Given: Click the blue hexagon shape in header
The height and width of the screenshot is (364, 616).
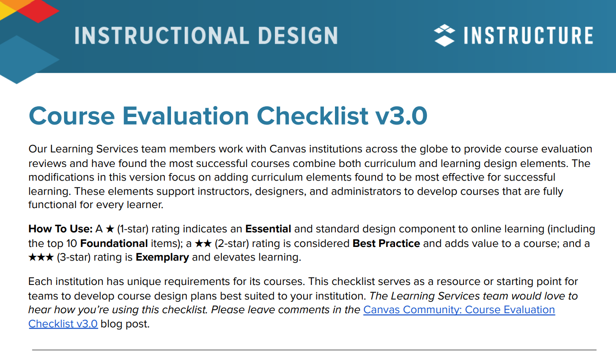Looking at the screenshot, I should pyautogui.click(x=29, y=60).
